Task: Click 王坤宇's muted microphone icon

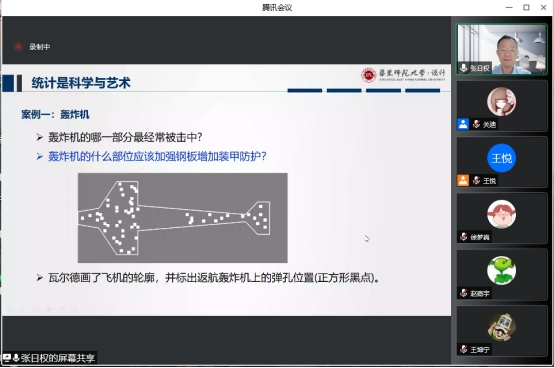Action: point(464,349)
